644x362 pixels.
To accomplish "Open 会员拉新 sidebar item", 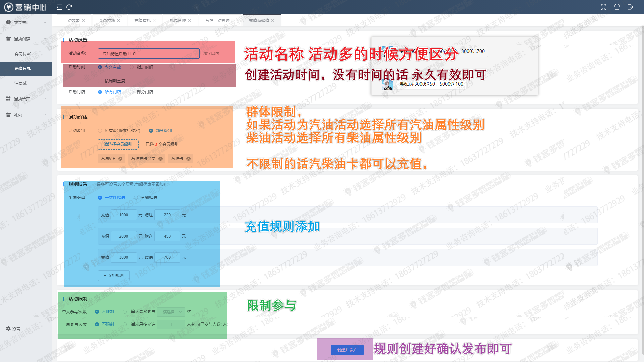I will [22, 54].
